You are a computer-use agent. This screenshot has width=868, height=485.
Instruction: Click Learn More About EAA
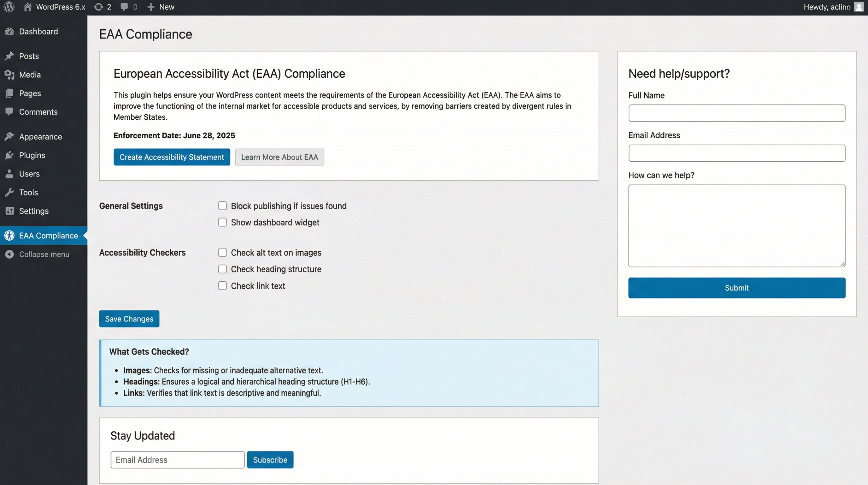coord(279,157)
